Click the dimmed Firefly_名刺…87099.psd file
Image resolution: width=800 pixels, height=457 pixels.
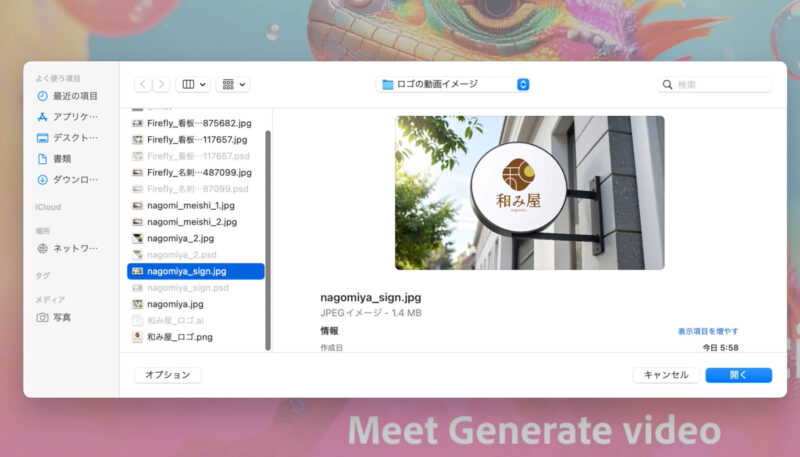click(x=196, y=189)
